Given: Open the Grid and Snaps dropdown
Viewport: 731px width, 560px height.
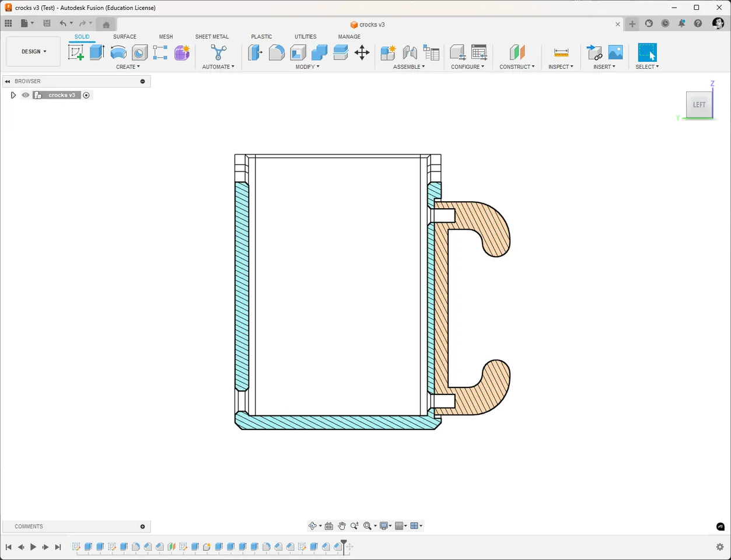Looking at the screenshot, I should point(401,526).
